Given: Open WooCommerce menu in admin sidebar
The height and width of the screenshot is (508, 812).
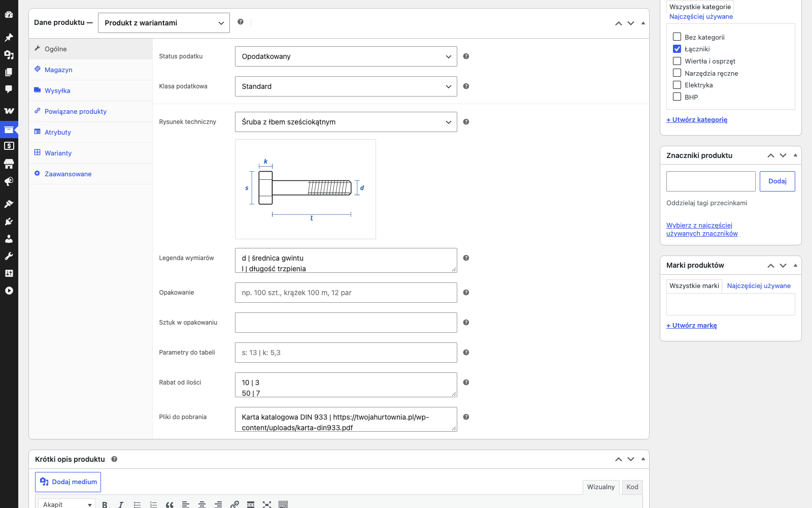Looking at the screenshot, I should pos(9,110).
